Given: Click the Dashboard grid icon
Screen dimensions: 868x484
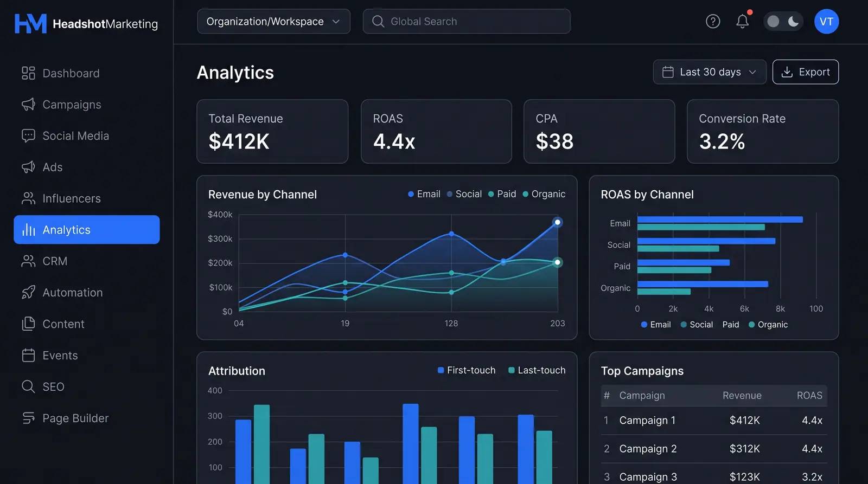Looking at the screenshot, I should click(x=28, y=73).
